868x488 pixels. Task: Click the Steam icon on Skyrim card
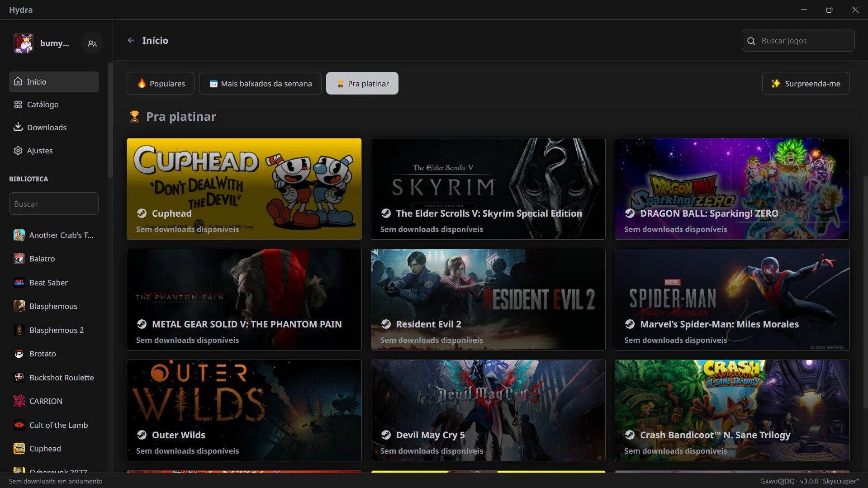(386, 213)
